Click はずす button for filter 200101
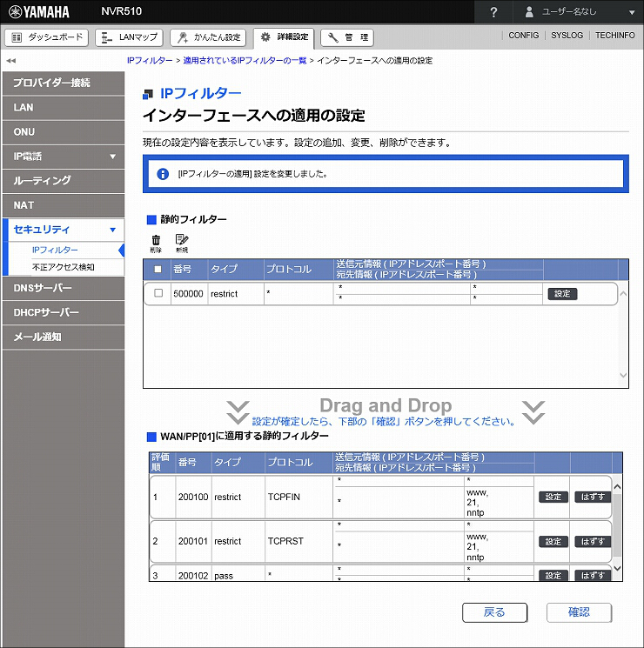The height and width of the screenshot is (648, 644). (x=593, y=541)
